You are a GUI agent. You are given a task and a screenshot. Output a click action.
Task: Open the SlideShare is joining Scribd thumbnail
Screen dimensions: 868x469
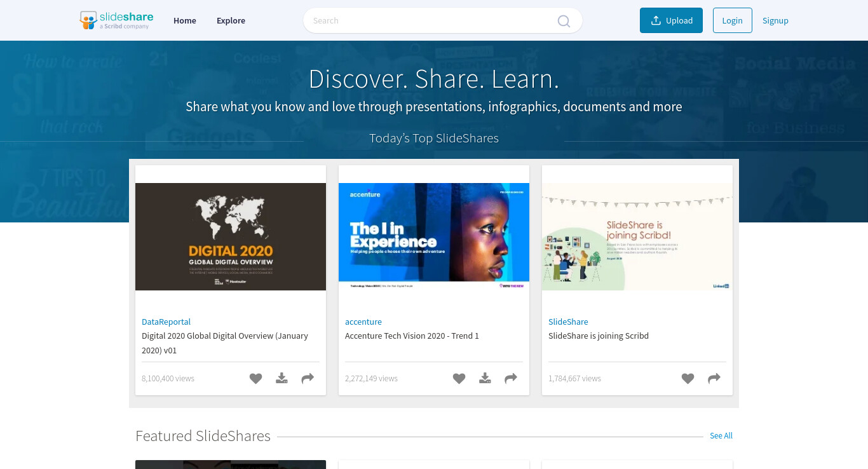(x=637, y=236)
